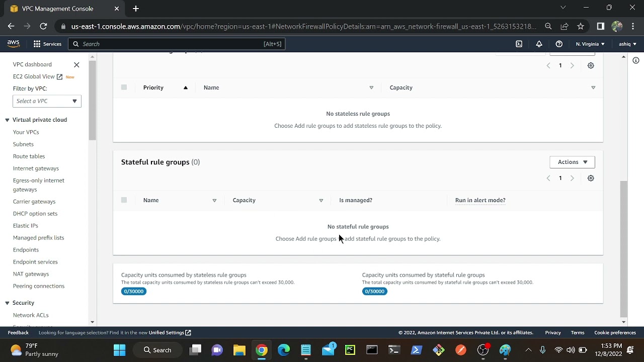Viewport: 644px width, 362px height.
Task: Select all stateful rule groups checkbox
Action: [x=124, y=200]
